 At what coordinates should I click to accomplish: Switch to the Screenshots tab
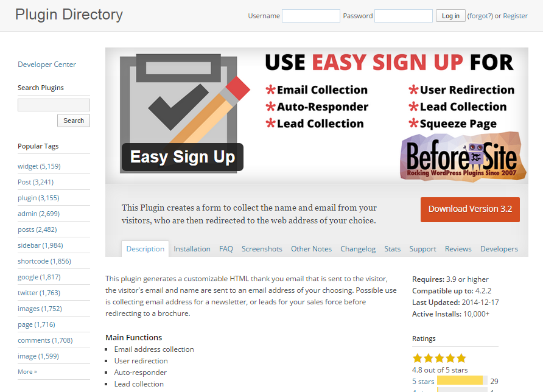click(262, 249)
